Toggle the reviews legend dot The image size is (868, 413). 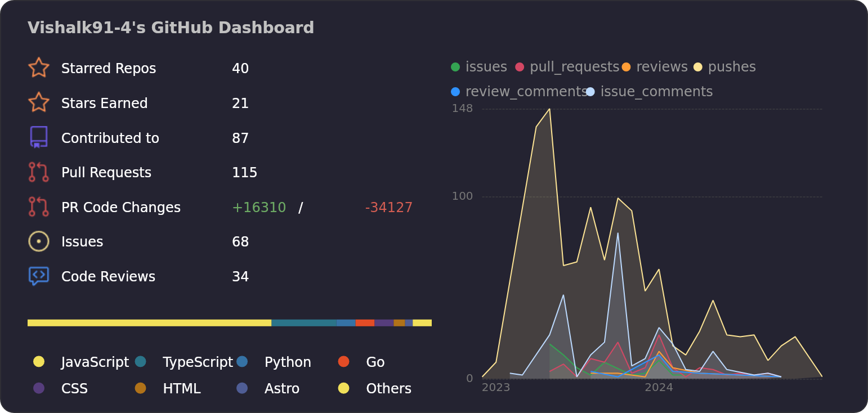point(627,67)
